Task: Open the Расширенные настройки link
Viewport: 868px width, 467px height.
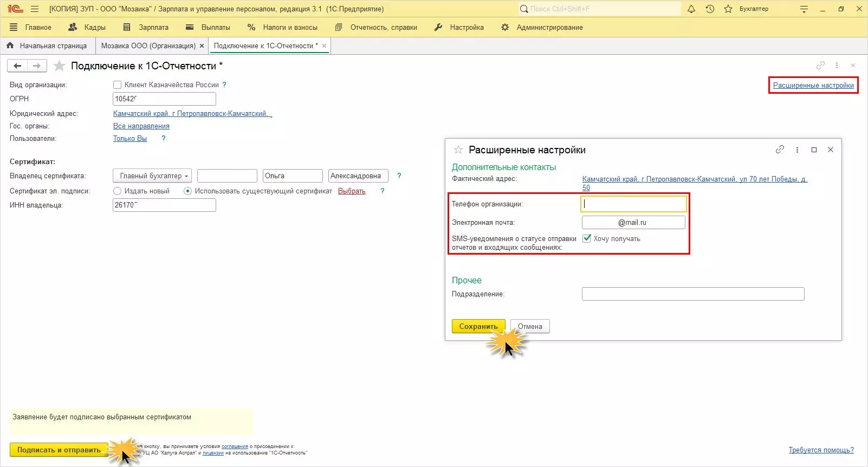Action: coord(813,86)
